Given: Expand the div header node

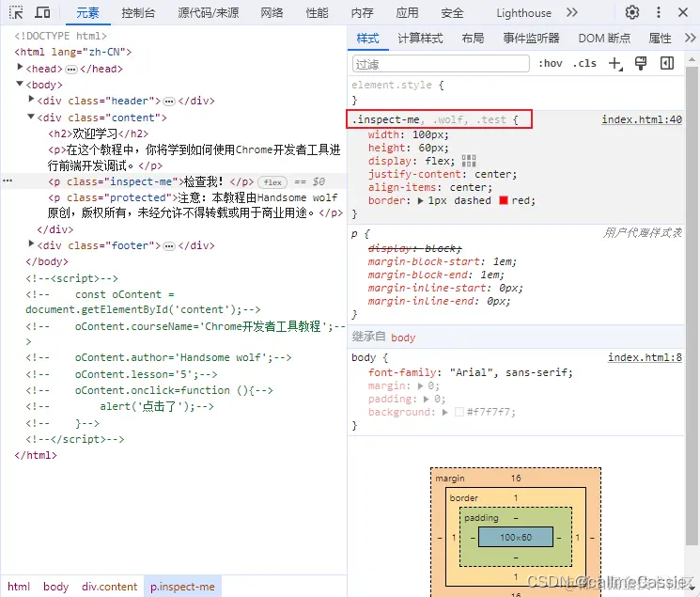Looking at the screenshot, I should (31, 99).
